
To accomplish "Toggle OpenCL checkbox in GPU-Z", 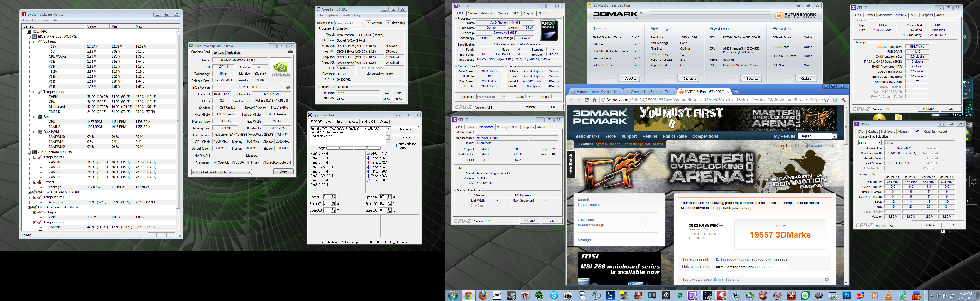I will click(215, 163).
